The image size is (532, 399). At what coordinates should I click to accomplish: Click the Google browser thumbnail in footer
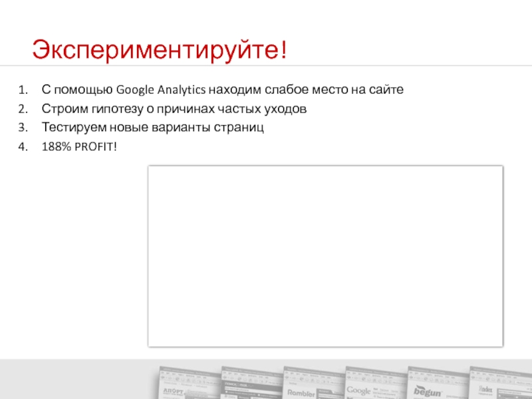pyautogui.click(x=376, y=382)
